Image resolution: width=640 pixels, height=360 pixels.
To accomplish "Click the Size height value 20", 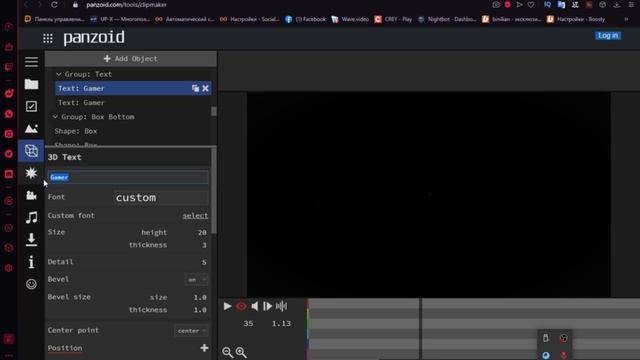I will point(202,232).
